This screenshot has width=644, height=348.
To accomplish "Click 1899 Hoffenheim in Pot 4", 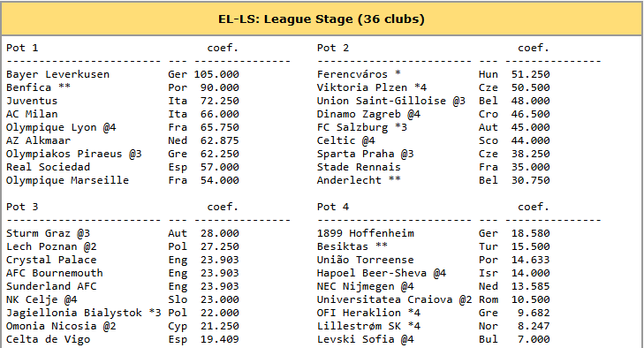I will (365, 233).
